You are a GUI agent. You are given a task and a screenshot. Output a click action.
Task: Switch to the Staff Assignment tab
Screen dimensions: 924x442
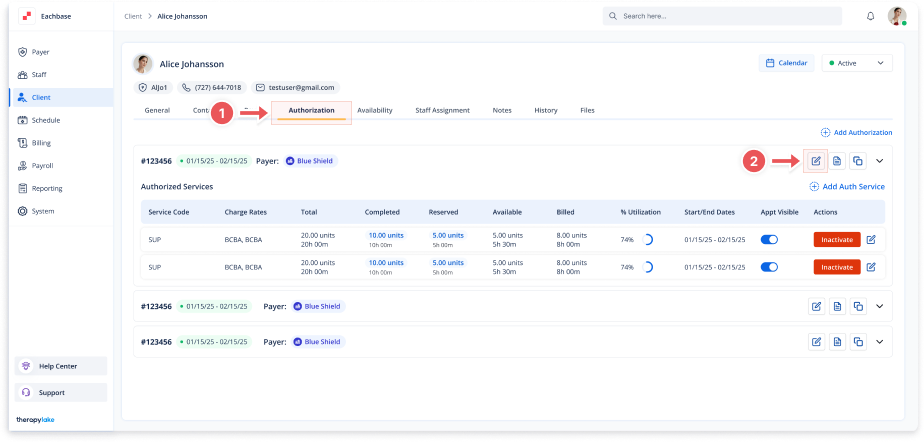click(442, 110)
